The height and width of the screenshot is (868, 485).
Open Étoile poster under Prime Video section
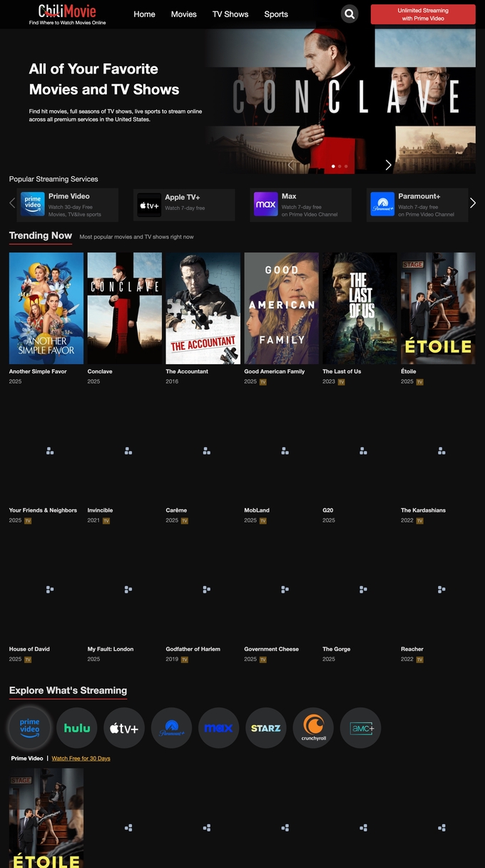46,818
